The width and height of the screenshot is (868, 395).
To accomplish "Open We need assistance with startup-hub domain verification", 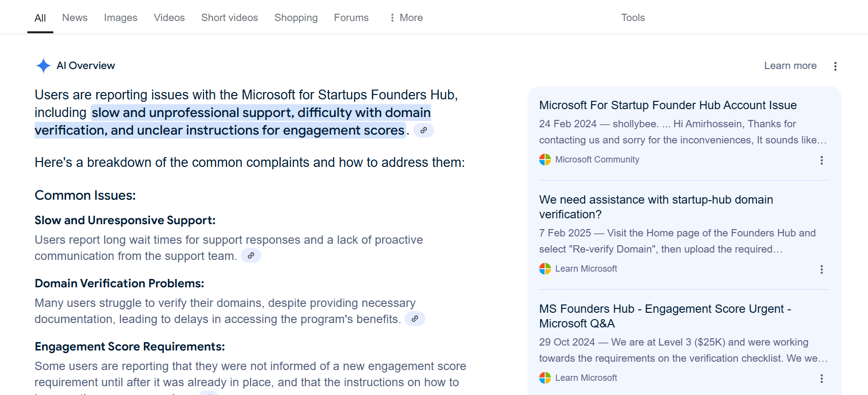I will [656, 207].
